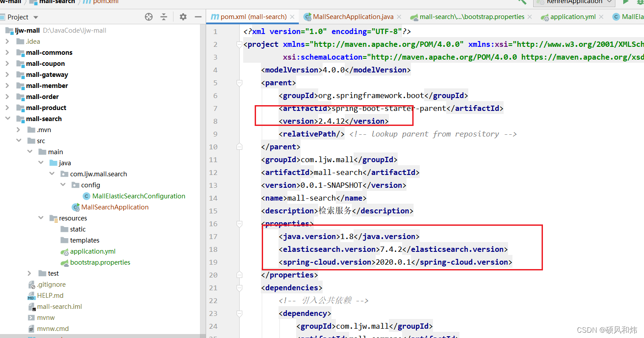This screenshot has height=338, width=644.
Task: Fold the project element at line 2
Action: 239,44
